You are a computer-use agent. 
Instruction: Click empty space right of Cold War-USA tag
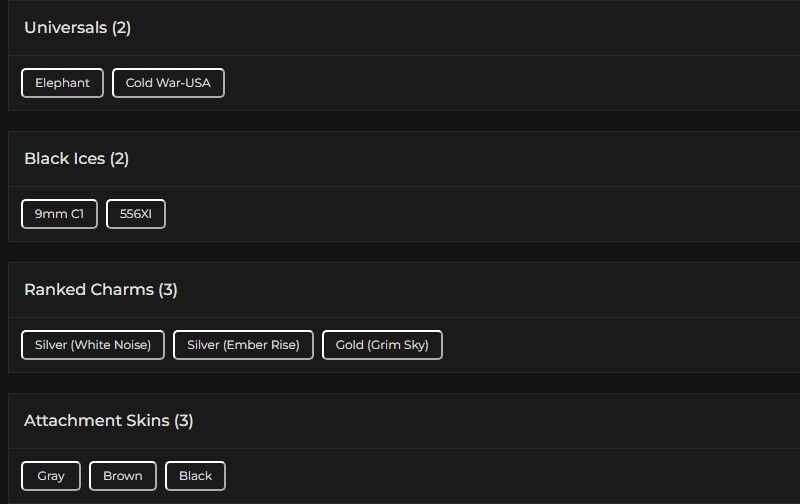[500, 83]
